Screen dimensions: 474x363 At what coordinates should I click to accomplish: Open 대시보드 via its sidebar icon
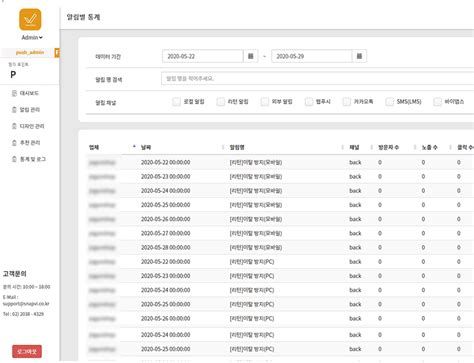[x=14, y=93]
